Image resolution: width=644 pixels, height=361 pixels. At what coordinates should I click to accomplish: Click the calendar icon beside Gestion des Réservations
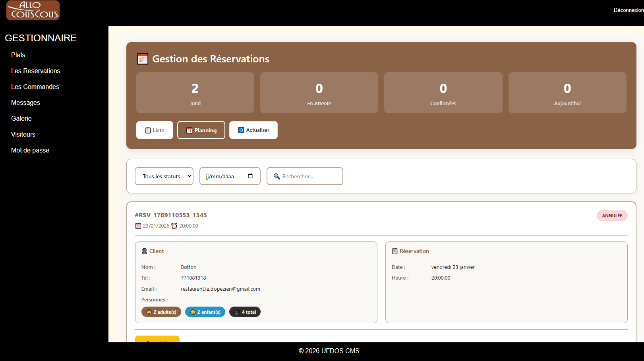[143, 59]
